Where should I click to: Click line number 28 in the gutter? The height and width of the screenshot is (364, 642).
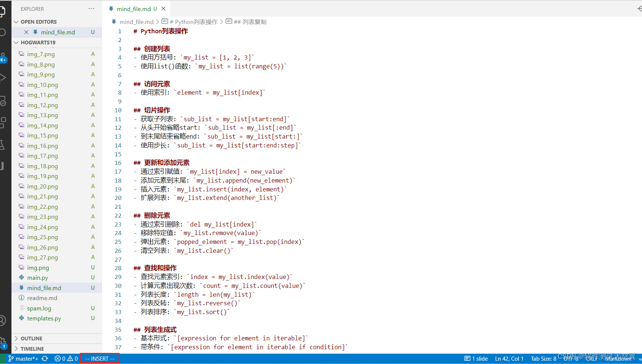tap(118, 268)
